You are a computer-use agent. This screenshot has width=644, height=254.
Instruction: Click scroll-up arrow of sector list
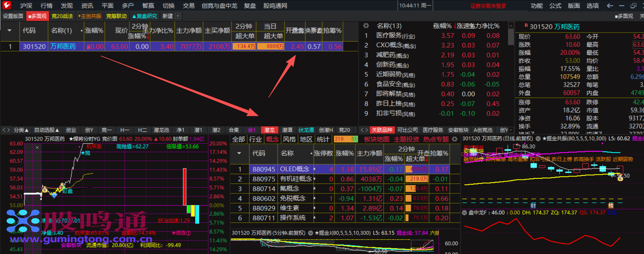511,26
